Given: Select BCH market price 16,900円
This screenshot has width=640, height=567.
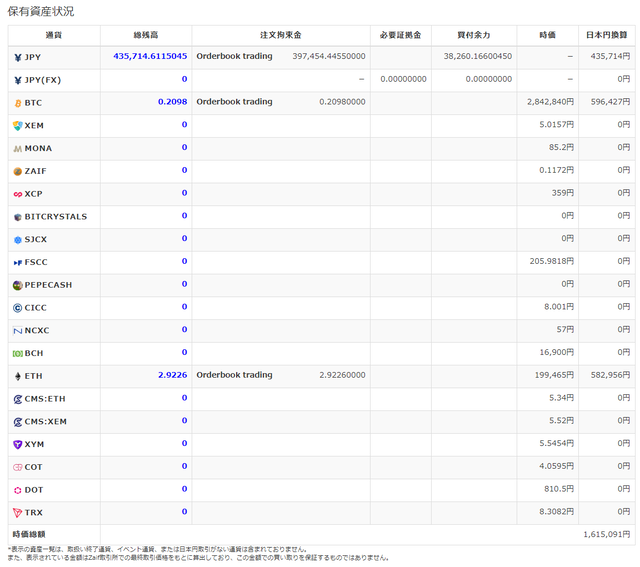Looking at the screenshot, I should 557,352.
